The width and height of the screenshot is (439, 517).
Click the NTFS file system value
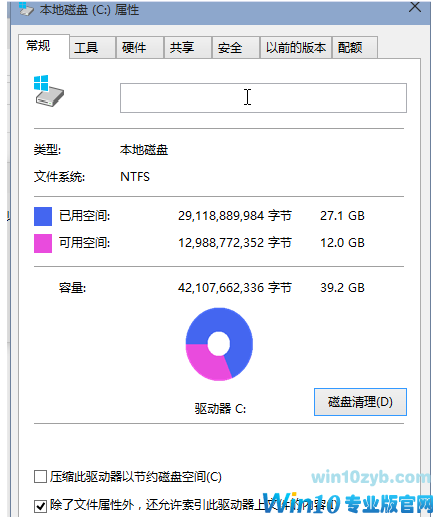point(135,177)
